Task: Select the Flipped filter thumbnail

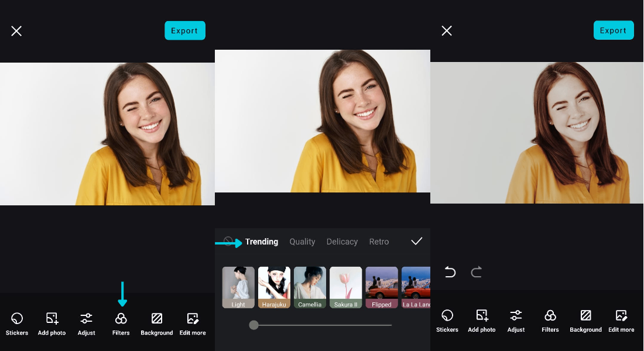Action: pyautogui.click(x=382, y=287)
